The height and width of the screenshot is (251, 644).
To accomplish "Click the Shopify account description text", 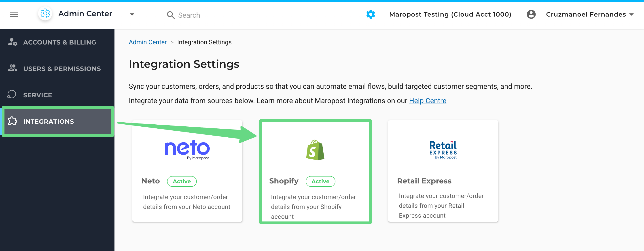I will point(313,207).
